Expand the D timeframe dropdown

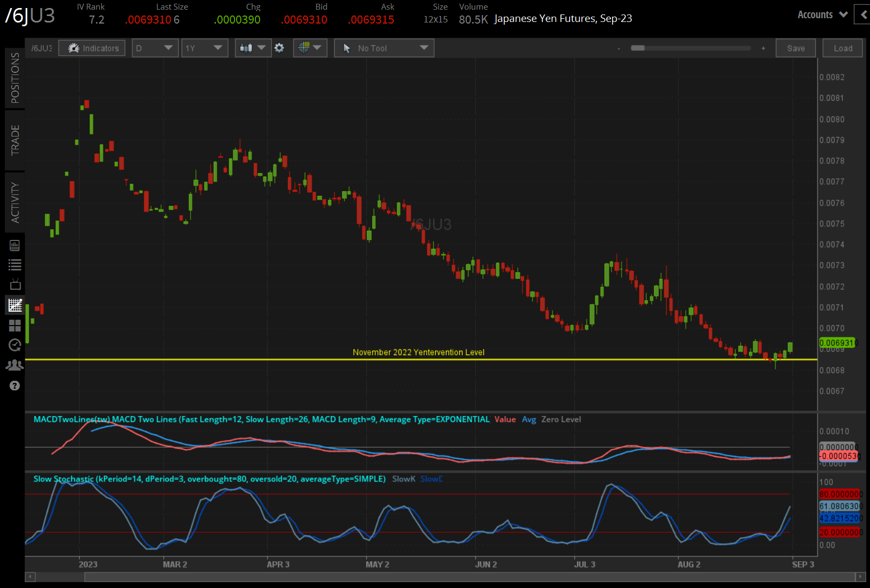(155, 48)
